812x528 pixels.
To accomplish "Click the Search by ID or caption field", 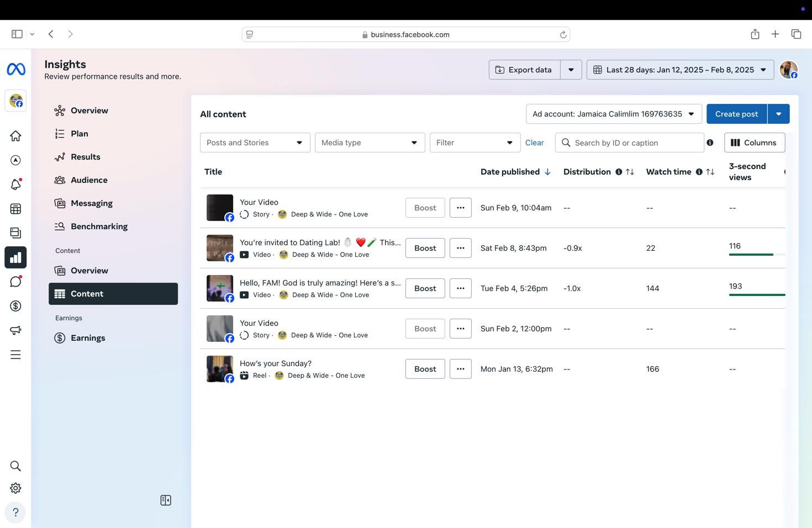I will 629,142.
